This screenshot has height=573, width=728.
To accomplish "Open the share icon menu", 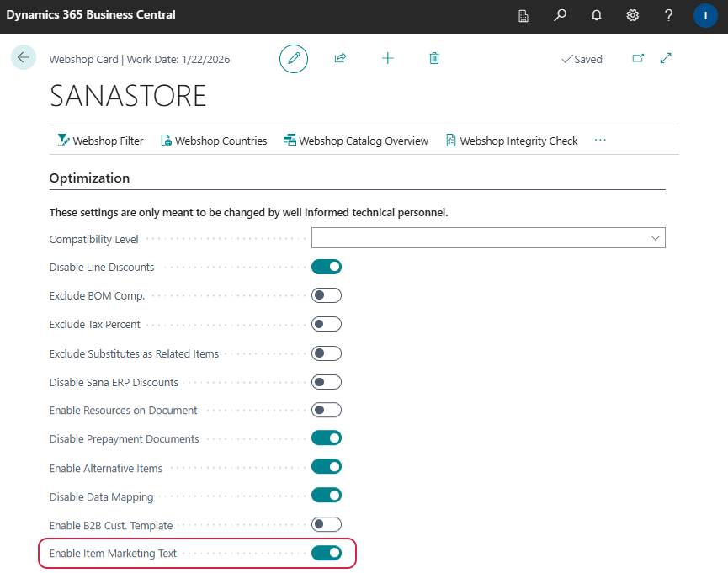I will tap(340, 58).
